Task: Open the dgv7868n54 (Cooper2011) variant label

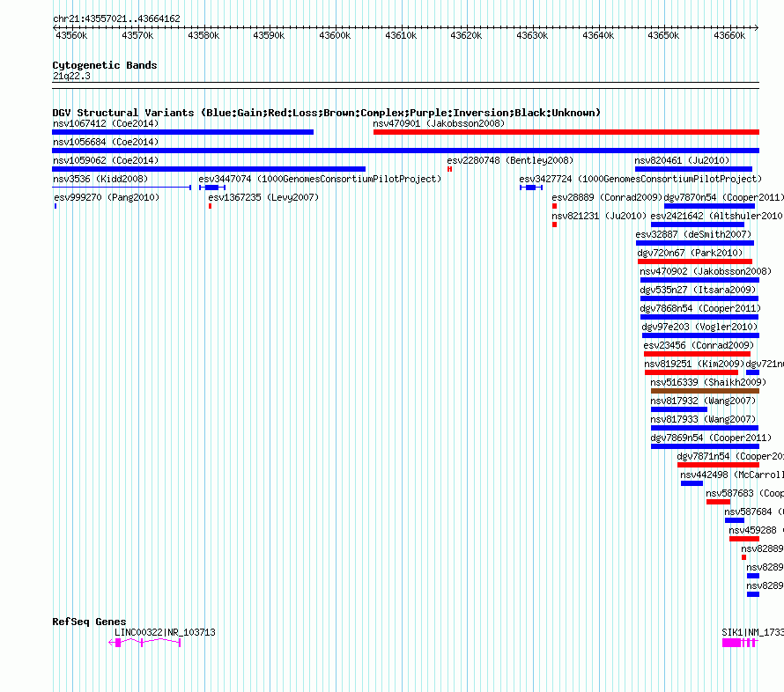Action: coord(700,308)
